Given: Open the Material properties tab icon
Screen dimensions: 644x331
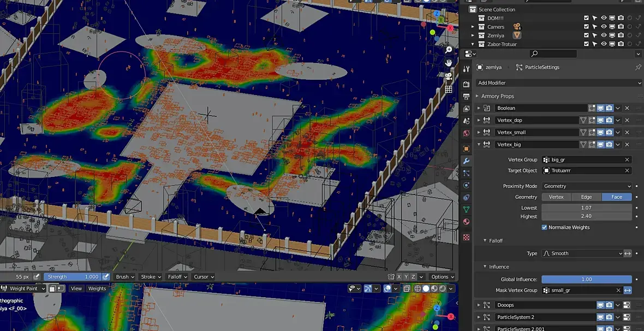Looking at the screenshot, I should 466,222.
